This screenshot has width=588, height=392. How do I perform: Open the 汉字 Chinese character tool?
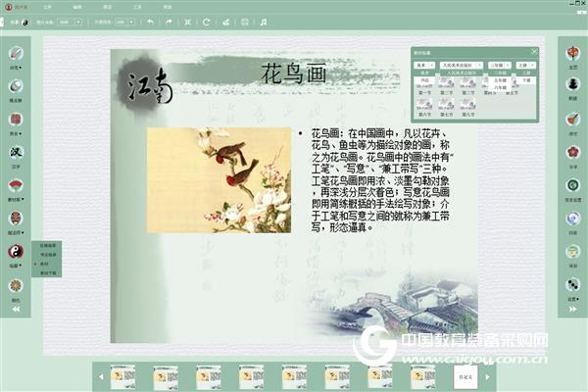16,152
